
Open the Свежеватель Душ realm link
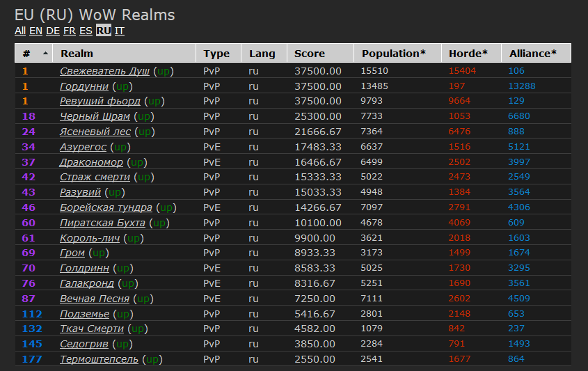[x=104, y=71]
